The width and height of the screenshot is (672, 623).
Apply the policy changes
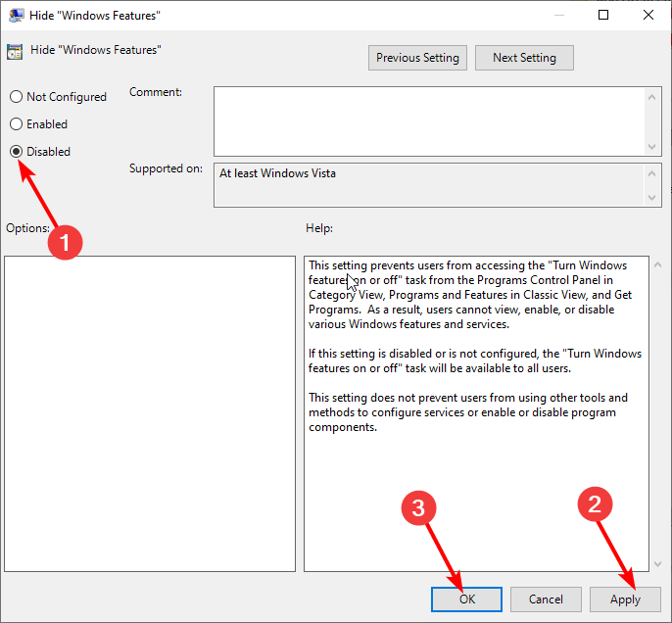pos(625,599)
